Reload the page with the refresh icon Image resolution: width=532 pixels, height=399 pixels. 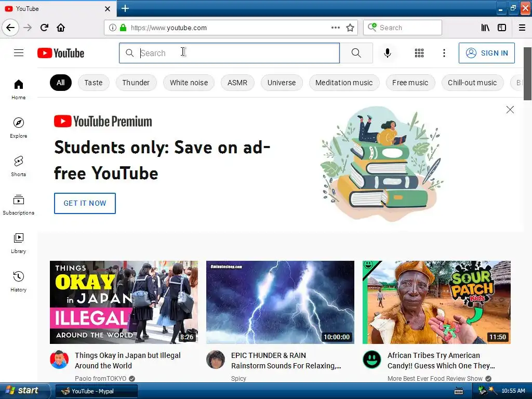click(x=45, y=28)
